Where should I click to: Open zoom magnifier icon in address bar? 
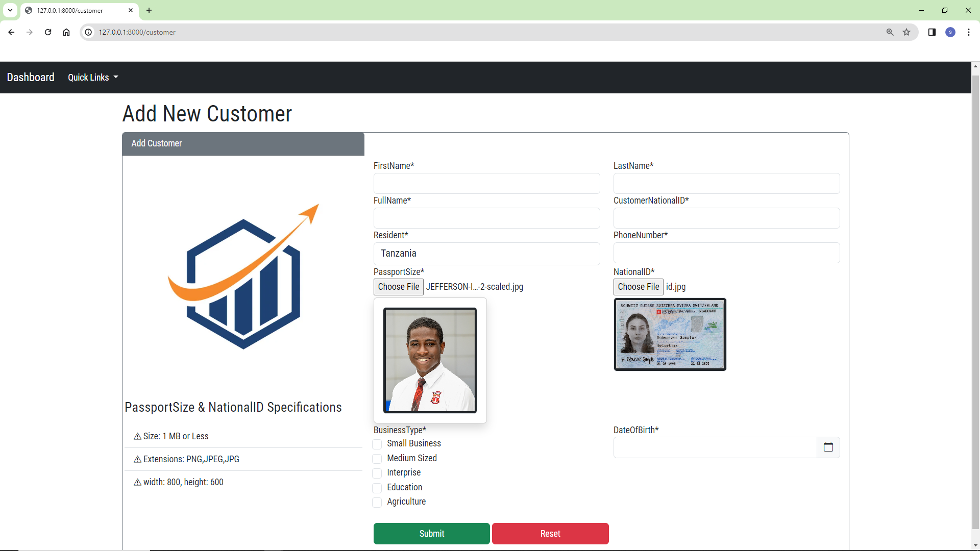890,32
